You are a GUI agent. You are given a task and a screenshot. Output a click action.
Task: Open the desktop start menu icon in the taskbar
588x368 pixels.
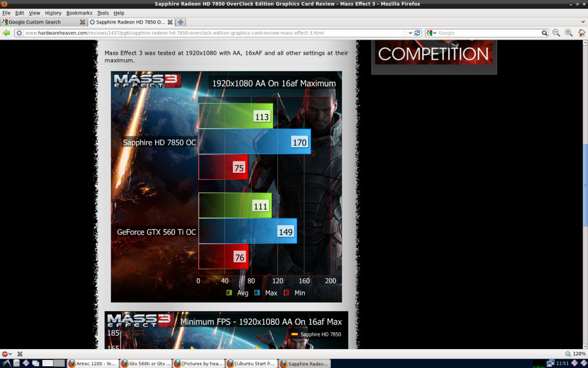coord(6,363)
